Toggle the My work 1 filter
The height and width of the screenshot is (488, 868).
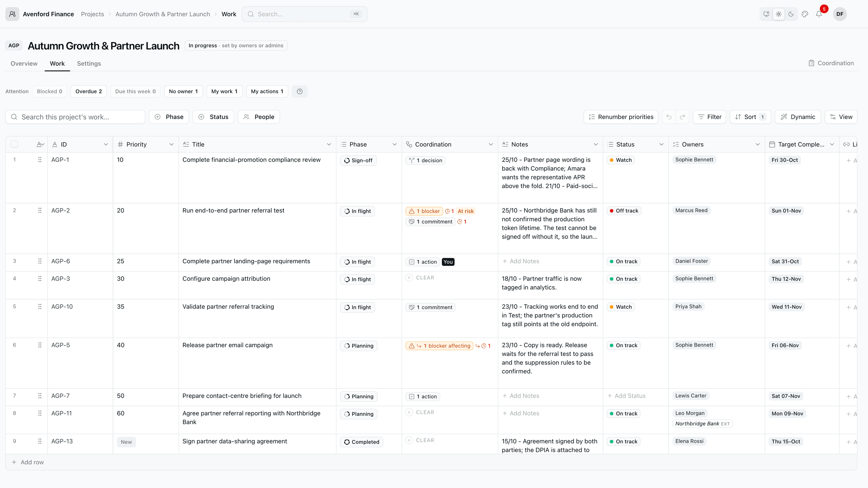click(224, 91)
